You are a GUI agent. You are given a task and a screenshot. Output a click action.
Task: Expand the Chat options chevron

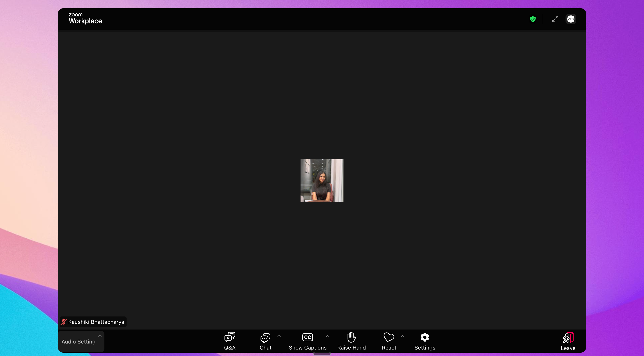(x=279, y=336)
